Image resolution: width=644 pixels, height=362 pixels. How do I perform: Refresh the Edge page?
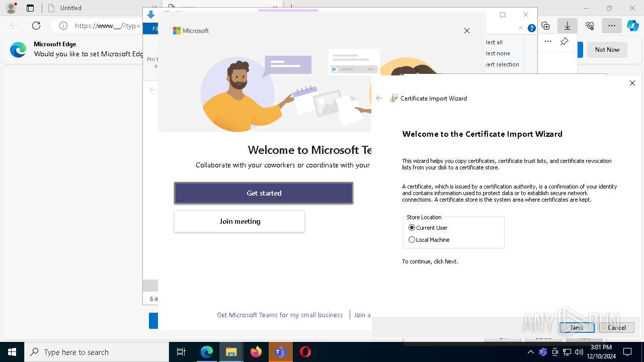tap(36, 25)
